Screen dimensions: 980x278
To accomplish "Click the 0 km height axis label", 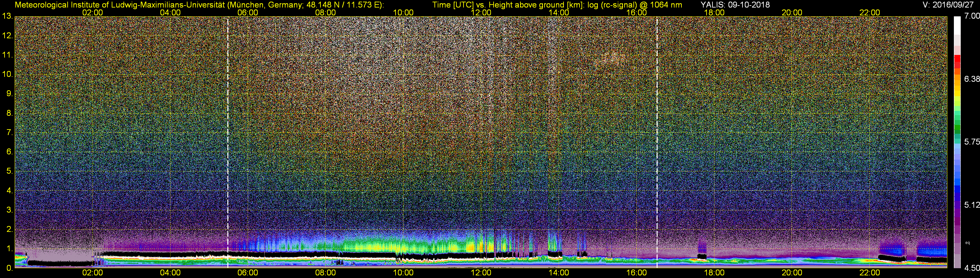I will pyautogui.click(x=9, y=268).
